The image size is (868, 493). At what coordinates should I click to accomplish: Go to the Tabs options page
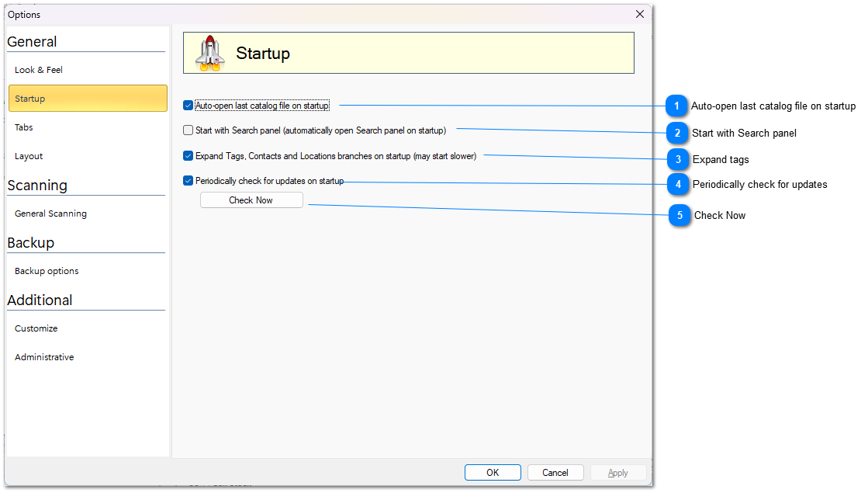(x=24, y=127)
